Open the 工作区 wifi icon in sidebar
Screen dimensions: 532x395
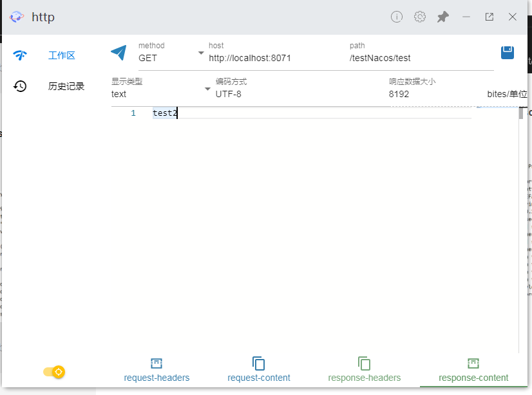(20, 55)
